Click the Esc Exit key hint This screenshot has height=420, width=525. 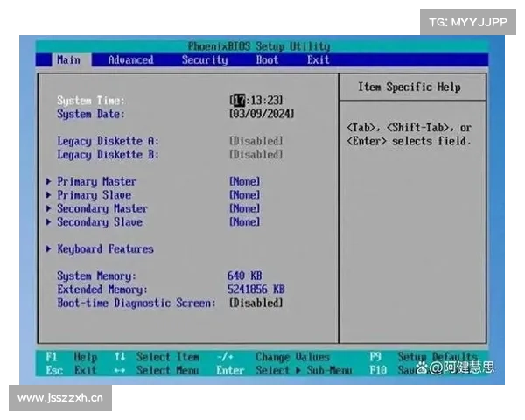(x=72, y=370)
